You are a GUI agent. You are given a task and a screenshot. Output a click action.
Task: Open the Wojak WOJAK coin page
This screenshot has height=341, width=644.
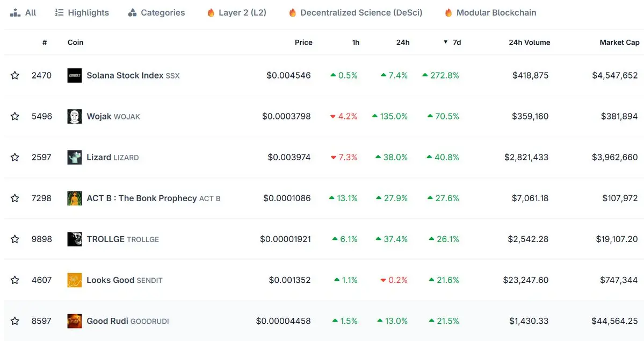[x=113, y=116]
